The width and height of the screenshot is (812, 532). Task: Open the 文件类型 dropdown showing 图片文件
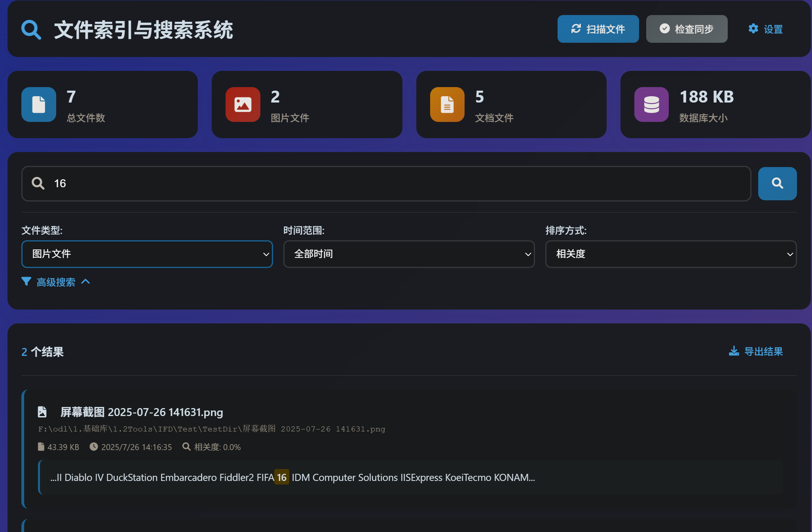pos(147,254)
